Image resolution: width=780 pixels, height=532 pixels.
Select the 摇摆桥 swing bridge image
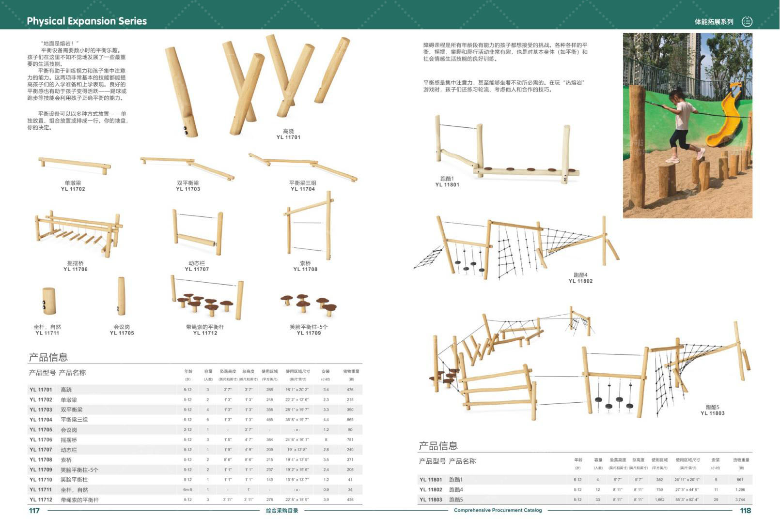[78, 234]
